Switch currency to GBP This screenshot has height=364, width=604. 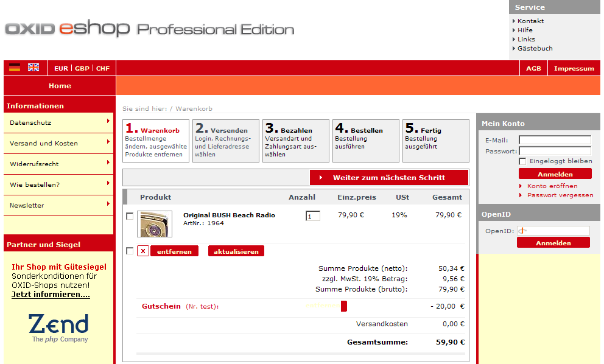tap(82, 68)
